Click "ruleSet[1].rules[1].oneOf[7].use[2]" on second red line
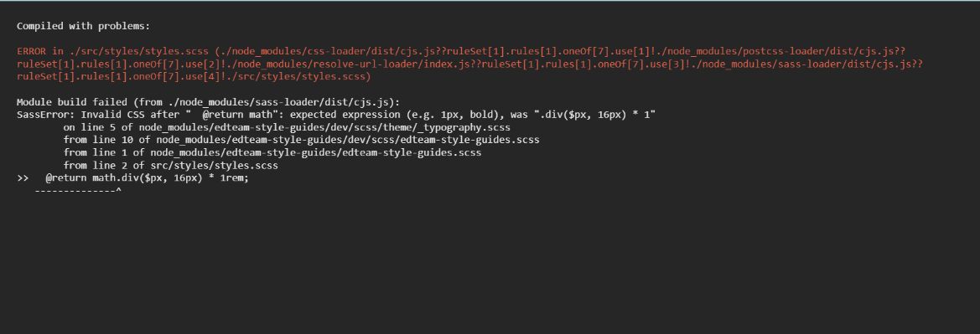The image size is (980, 334). point(103,64)
